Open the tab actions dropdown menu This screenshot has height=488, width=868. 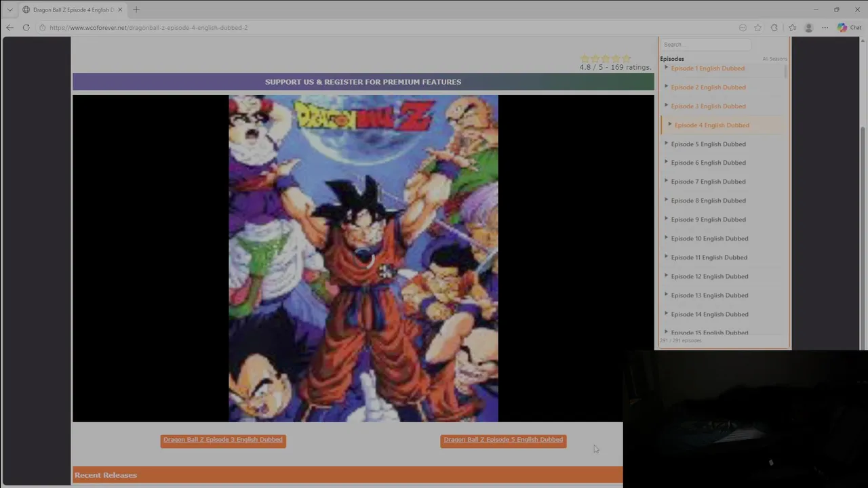pos(9,9)
